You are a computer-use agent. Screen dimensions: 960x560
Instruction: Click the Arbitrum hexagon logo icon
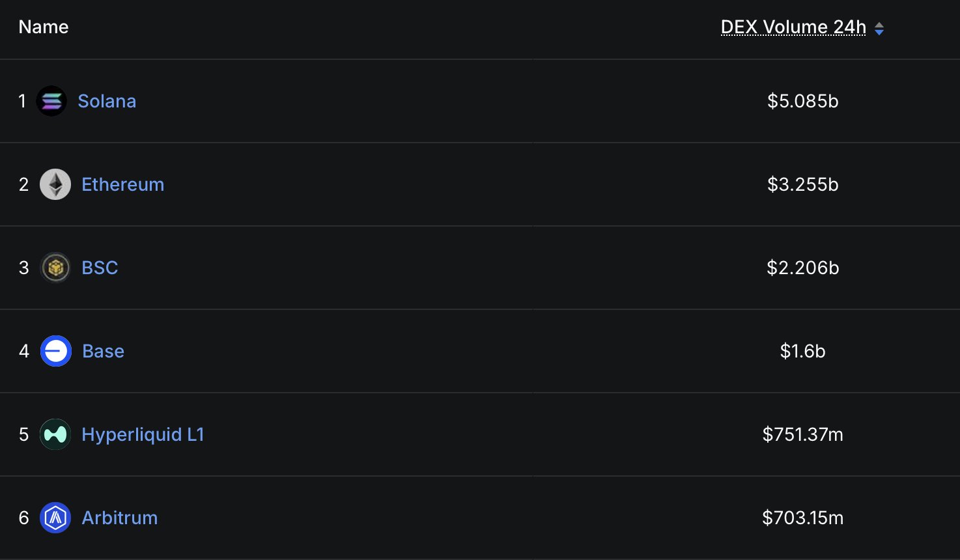click(x=55, y=518)
